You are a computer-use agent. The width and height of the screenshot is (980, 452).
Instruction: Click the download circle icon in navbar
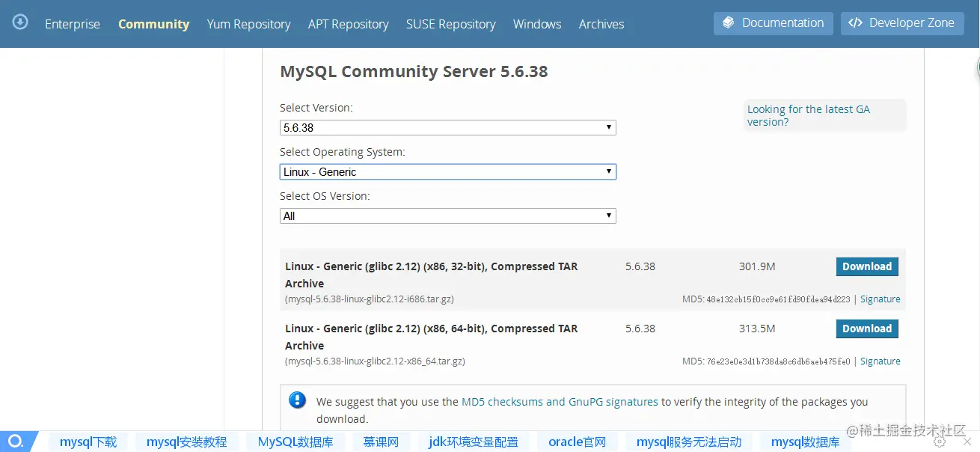point(21,22)
